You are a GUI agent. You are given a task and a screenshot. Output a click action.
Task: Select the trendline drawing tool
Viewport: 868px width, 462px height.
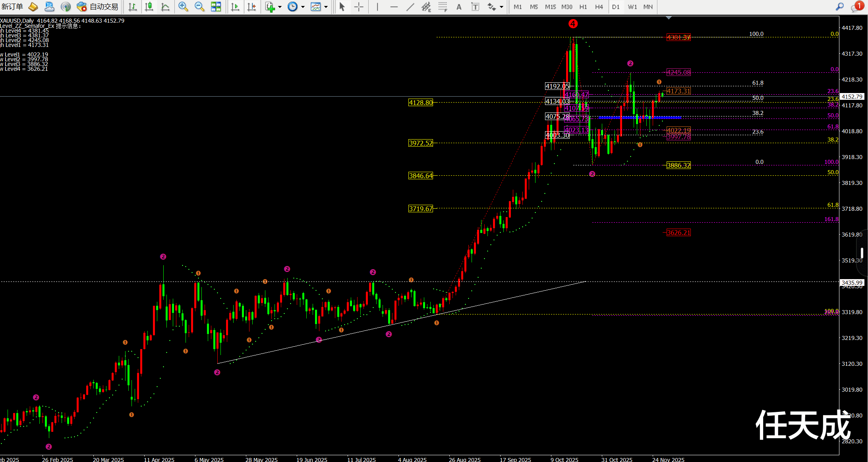coord(410,7)
